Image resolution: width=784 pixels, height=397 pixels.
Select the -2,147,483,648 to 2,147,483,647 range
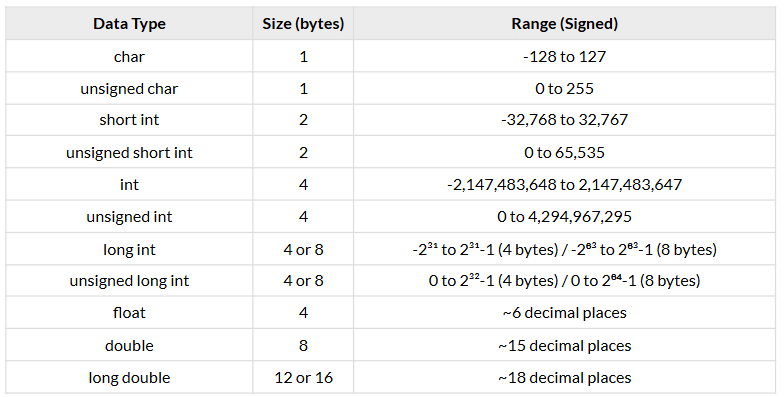pyautogui.click(x=564, y=184)
